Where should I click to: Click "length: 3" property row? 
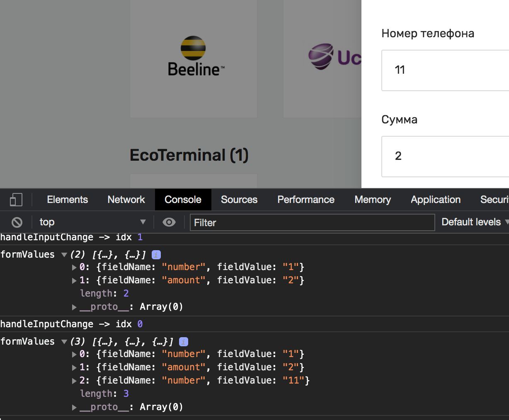pyautogui.click(x=104, y=394)
